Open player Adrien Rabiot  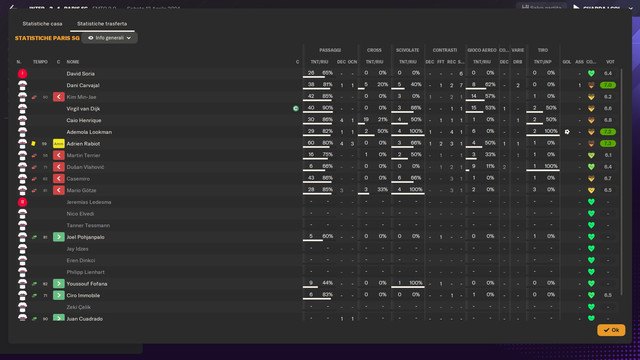click(x=83, y=144)
